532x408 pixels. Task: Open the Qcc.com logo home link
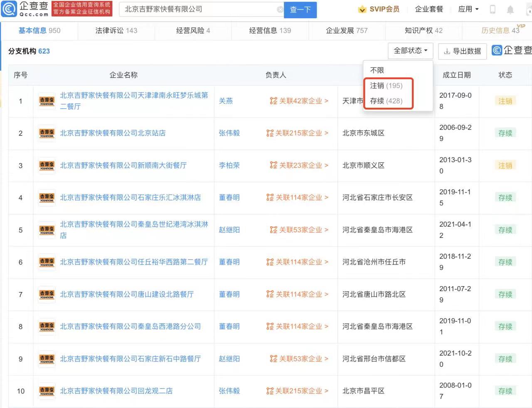coord(25,9)
